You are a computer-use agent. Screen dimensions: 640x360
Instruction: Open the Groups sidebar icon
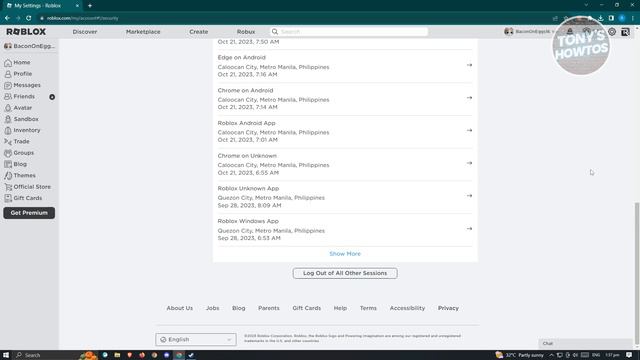(8, 153)
